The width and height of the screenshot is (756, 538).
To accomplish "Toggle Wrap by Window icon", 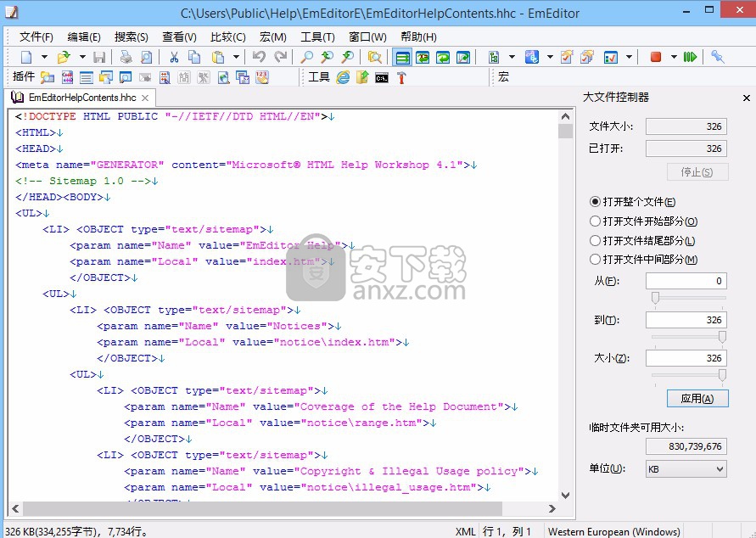I will 443,58.
